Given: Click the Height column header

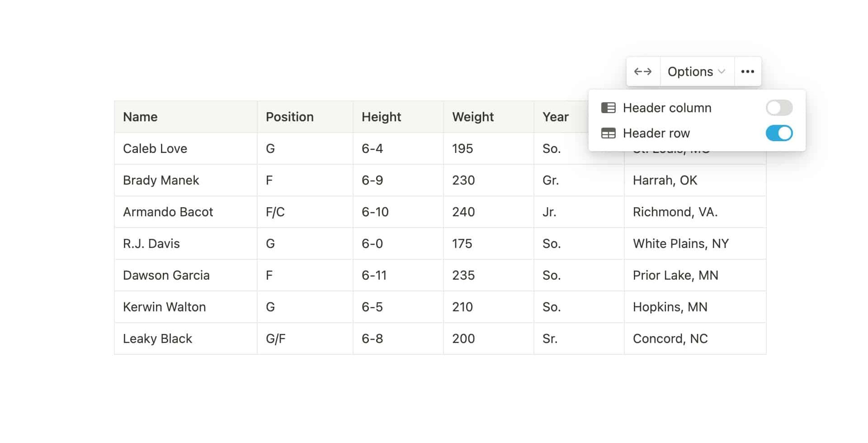Looking at the screenshot, I should click(x=398, y=117).
